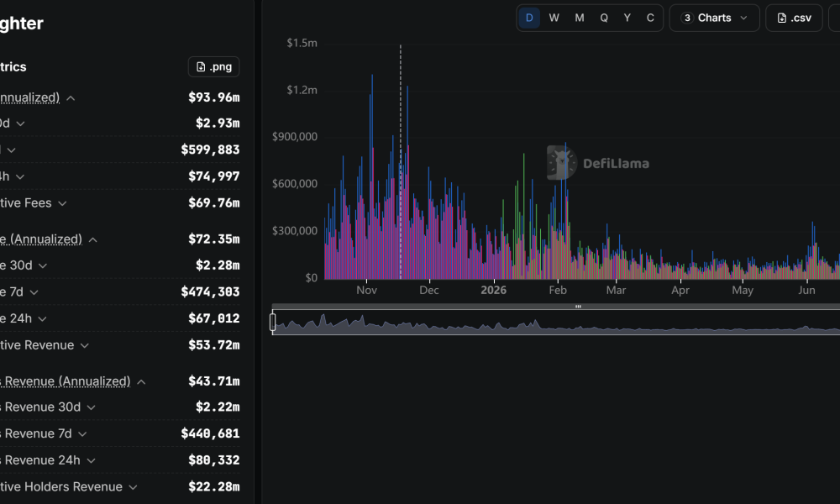This screenshot has height=504, width=840.
Task: Expand the 7d row showing $474,303
Action: click(x=34, y=292)
